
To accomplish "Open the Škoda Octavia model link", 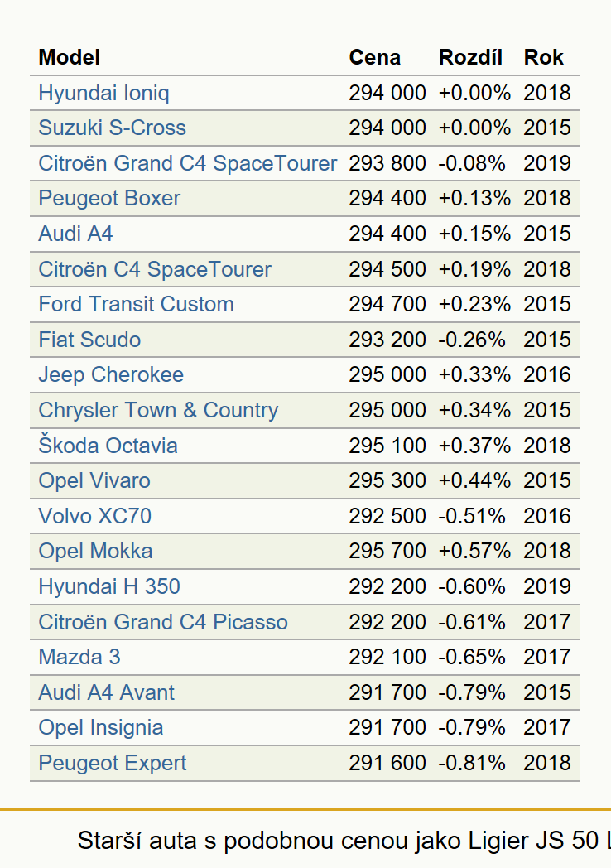I will pos(108,445).
